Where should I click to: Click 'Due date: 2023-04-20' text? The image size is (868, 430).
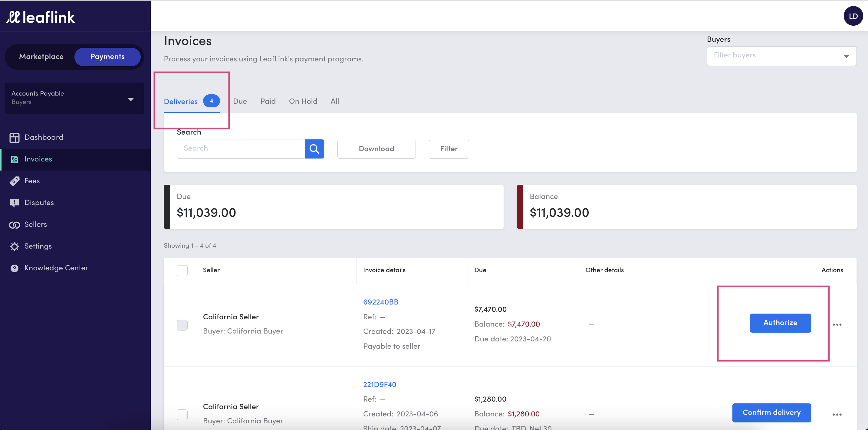click(x=512, y=339)
